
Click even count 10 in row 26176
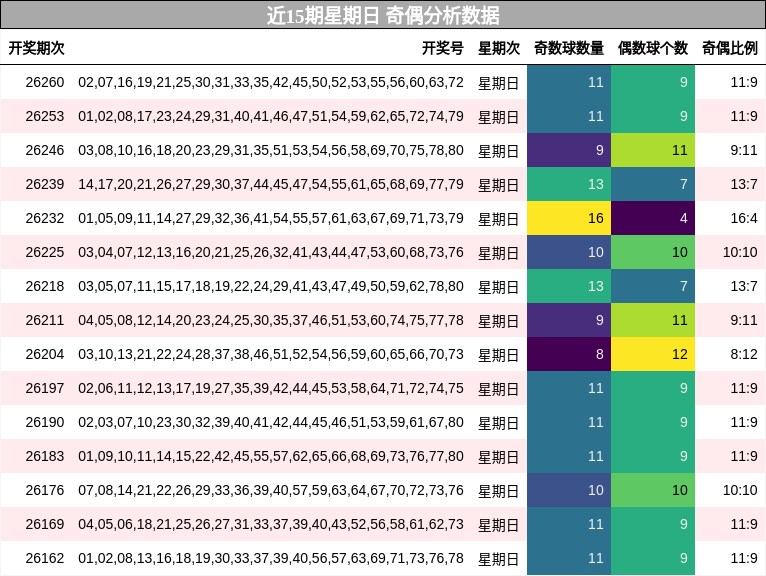653,490
